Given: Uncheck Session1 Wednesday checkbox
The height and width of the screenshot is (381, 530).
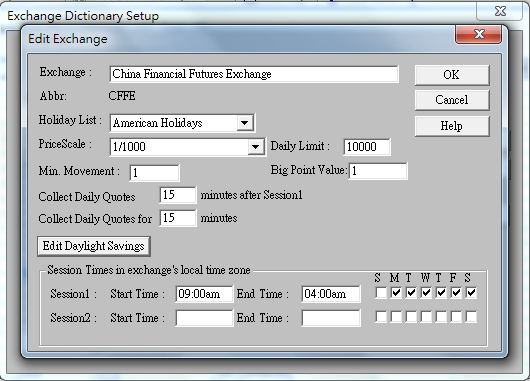Looking at the screenshot, I should pyautogui.click(x=426, y=293).
